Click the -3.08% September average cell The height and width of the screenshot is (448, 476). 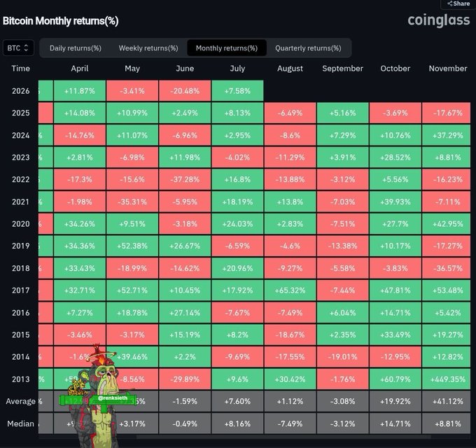343,401
